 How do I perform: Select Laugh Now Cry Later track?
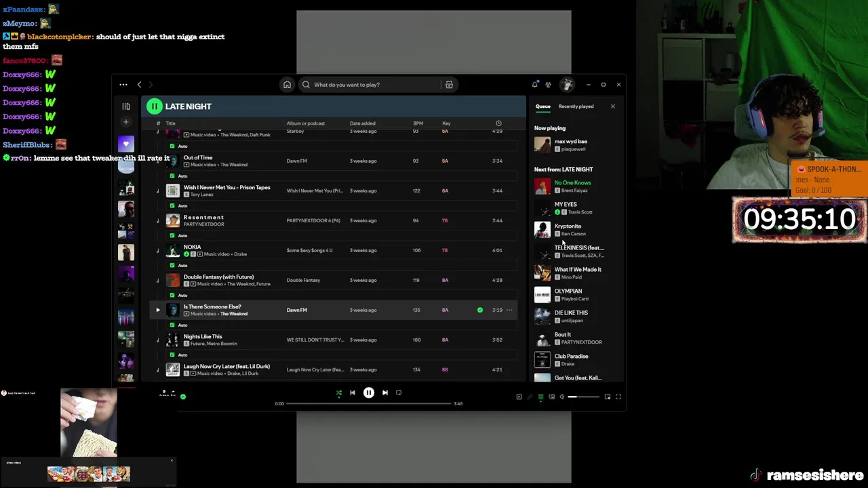226,366
